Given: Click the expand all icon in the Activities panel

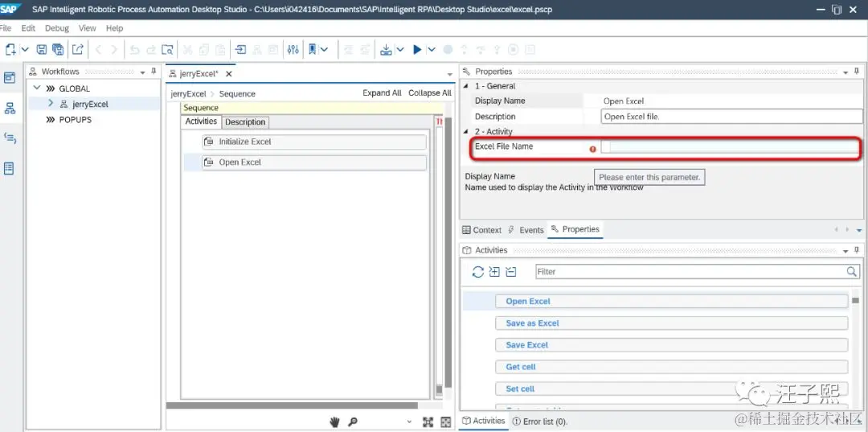Looking at the screenshot, I should pyautogui.click(x=494, y=272).
